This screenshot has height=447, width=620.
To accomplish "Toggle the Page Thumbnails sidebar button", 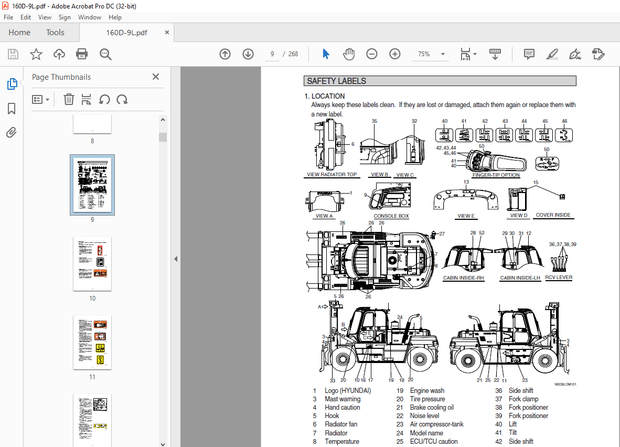I will click(x=12, y=85).
